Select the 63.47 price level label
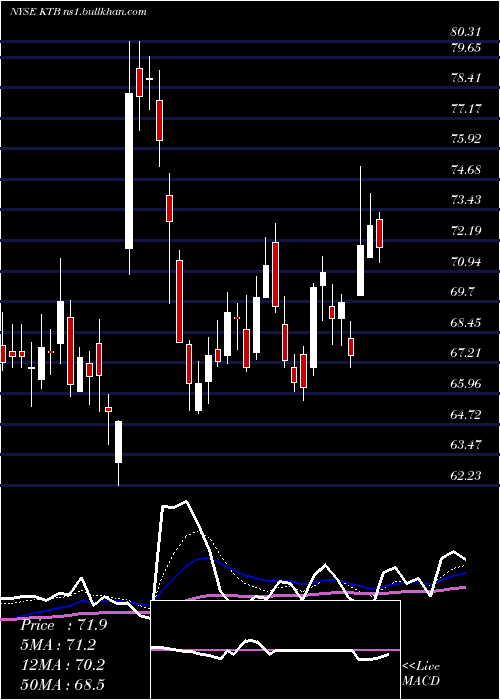Viewport: 500px width, 700px height. coord(466,445)
